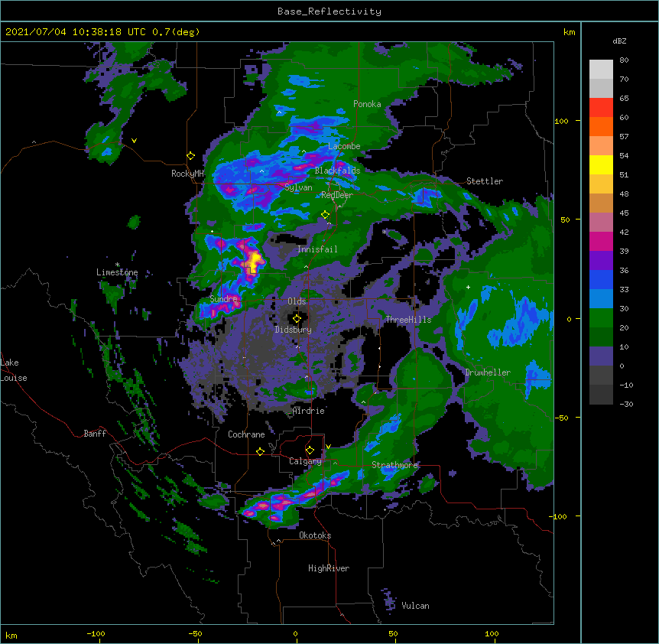Viewport: 659px width, 644px height.
Task: Select the yellow diamond marker between Olds and Didsbury
Action: pyautogui.click(x=297, y=319)
